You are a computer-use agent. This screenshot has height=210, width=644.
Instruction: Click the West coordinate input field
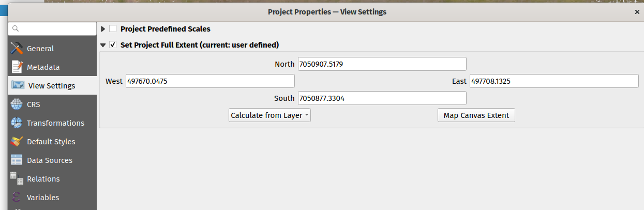click(x=209, y=81)
